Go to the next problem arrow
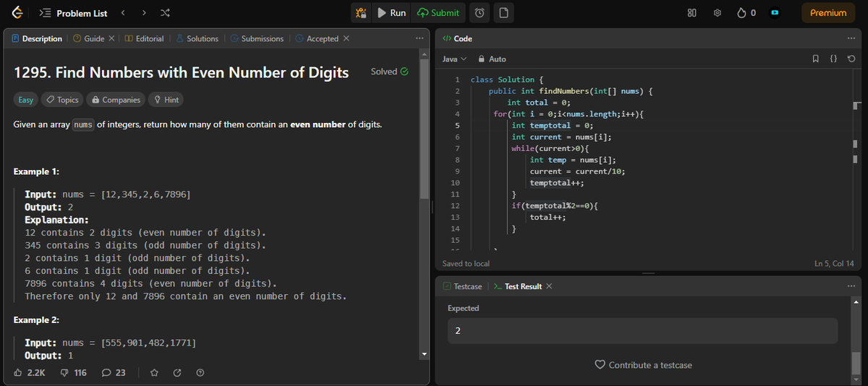The width and height of the screenshot is (868, 386). point(144,13)
